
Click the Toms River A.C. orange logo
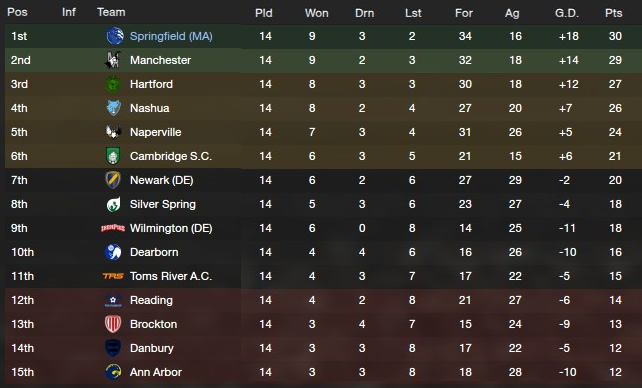click(113, 276)
